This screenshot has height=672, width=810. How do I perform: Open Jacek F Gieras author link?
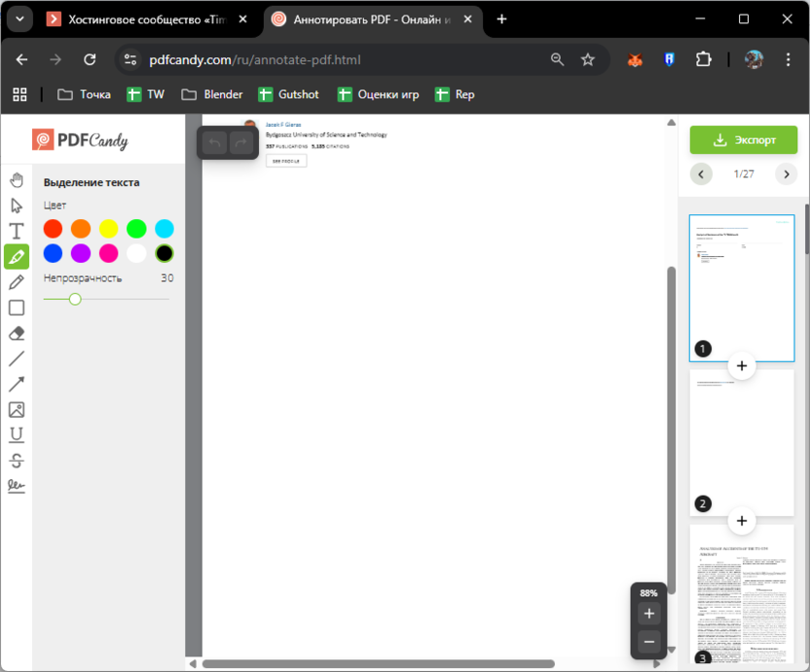(x=283, y=125)
